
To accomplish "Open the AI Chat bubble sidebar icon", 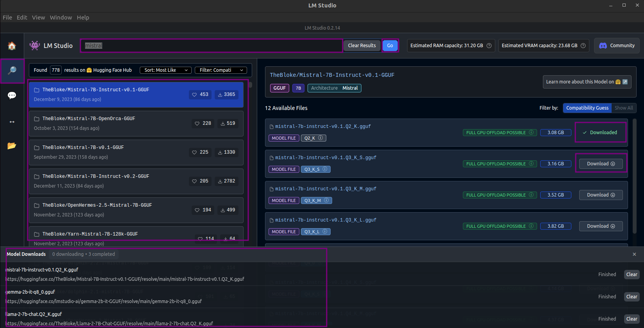I will [12, 96].
